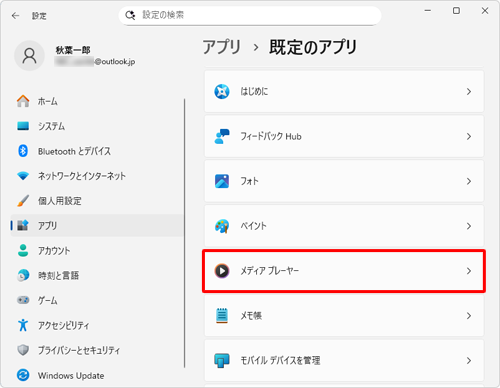Screen dimensions: 500x388
Task: Open ネットワークとインターネット settings
Action: click(97, 176)
